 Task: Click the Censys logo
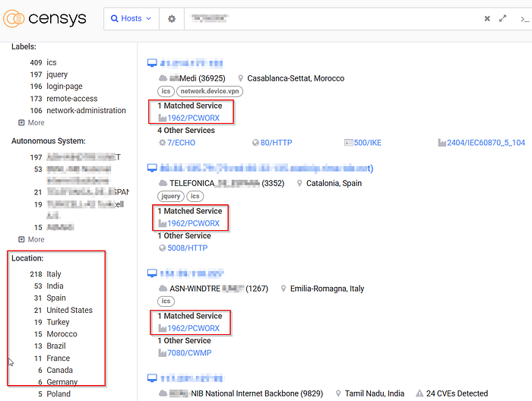45,19
